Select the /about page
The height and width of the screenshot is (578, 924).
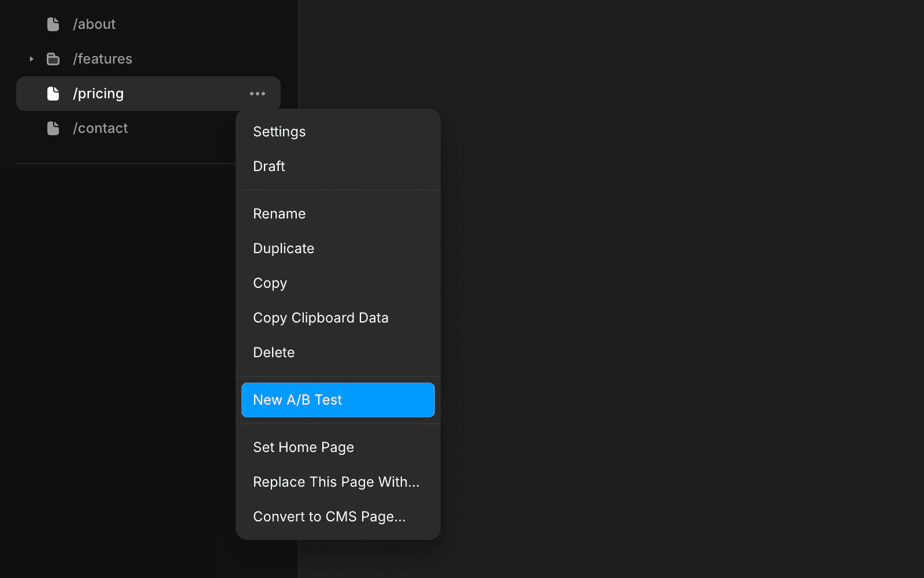[x=94, y=24]
